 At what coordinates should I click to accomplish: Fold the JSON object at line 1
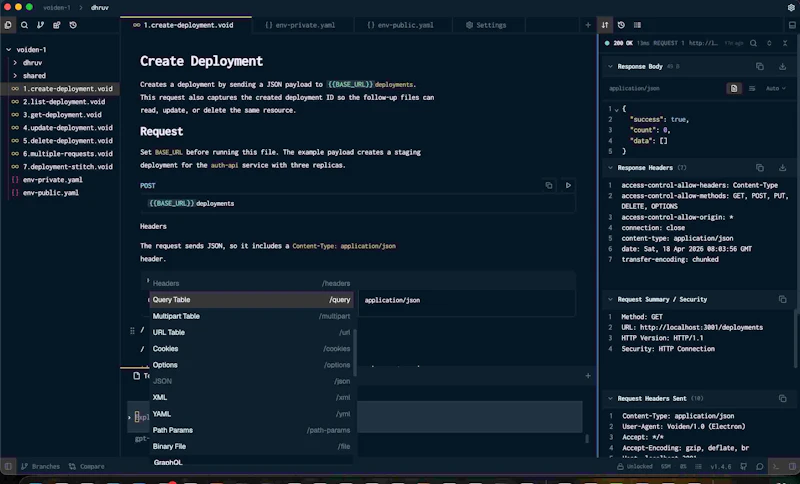[x=616, y=109]
